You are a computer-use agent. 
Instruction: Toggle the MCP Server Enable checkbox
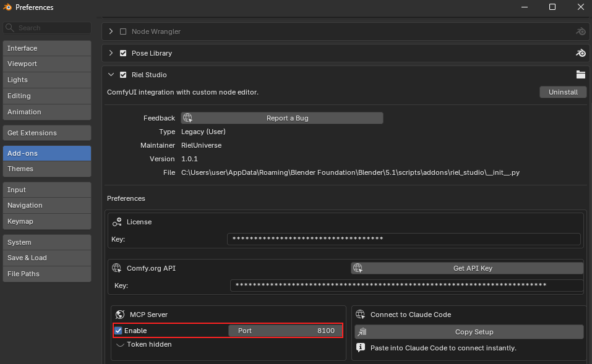118,331
